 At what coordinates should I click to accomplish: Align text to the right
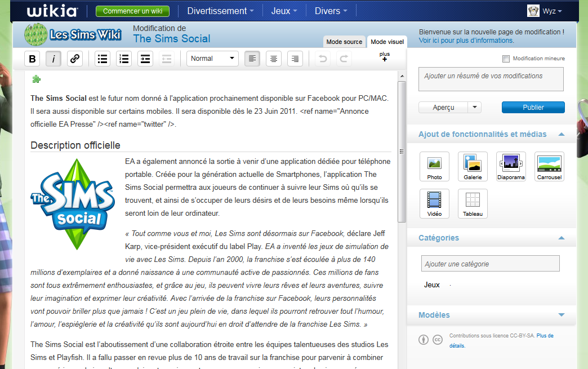pyautogui.click(x=295, y=59)
